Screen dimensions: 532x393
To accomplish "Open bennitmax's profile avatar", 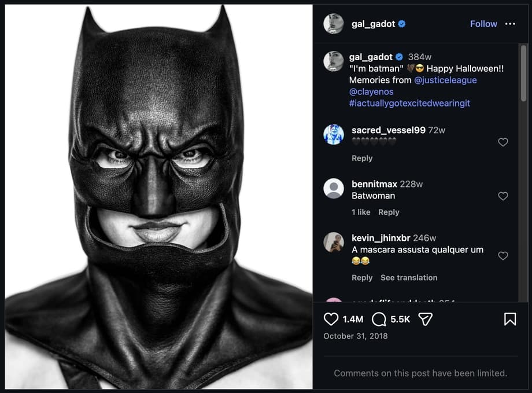I will [x=334, y=188].
